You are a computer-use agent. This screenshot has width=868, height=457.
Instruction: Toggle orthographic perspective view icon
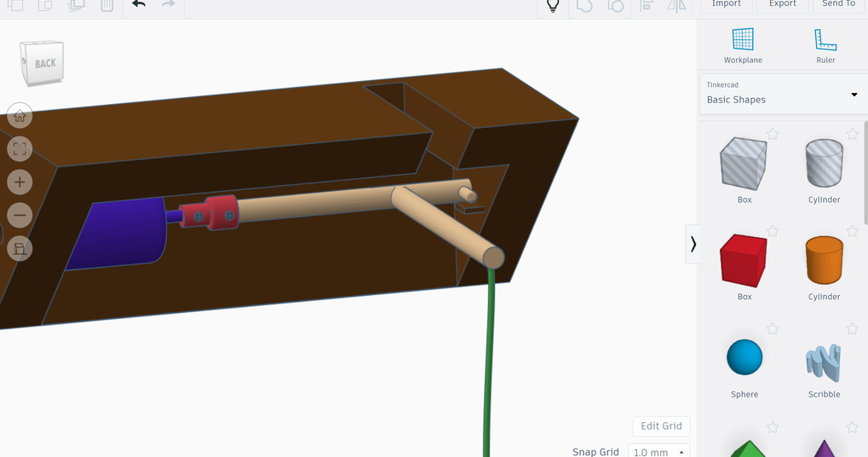(20, 249)
